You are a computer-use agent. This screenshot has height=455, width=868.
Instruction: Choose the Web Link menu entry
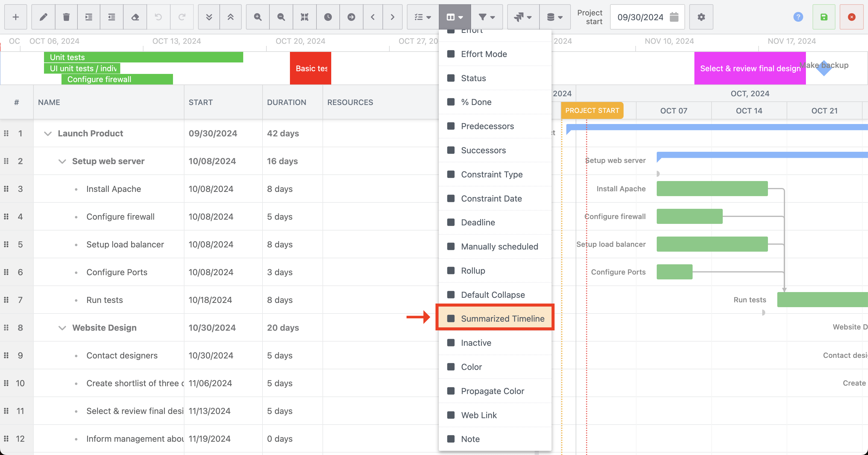click(x=479, y=415)
